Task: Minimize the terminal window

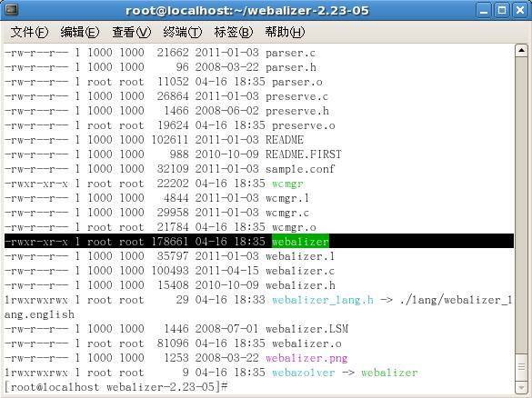Action: click(x=484, y=10)
